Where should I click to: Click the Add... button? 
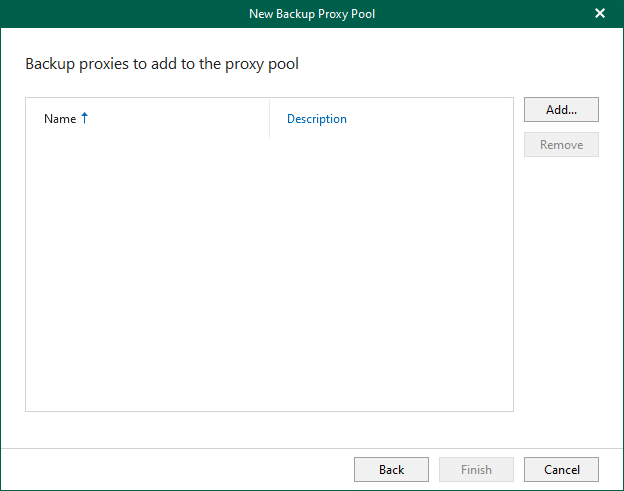pyautogui.click(x=561, y=110)
